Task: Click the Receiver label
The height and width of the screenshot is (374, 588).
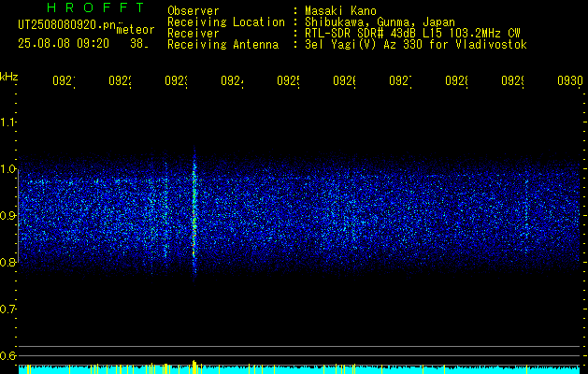Action: pyautogui.click(x=194, y=34)
